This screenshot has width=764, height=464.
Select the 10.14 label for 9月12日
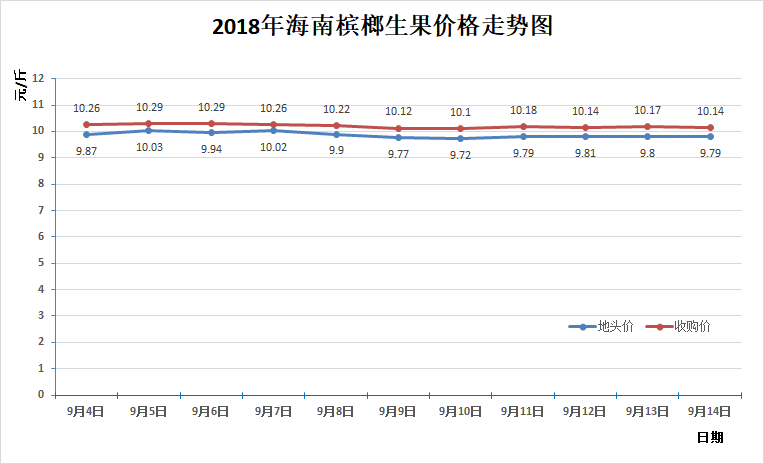coord(585,112)
